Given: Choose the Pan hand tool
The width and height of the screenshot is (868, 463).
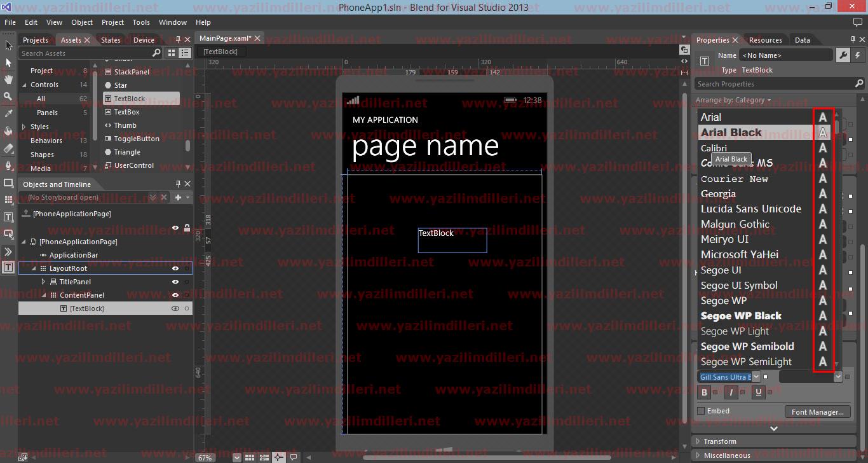Looking at the screenshot, I should [x=8, y=79].
